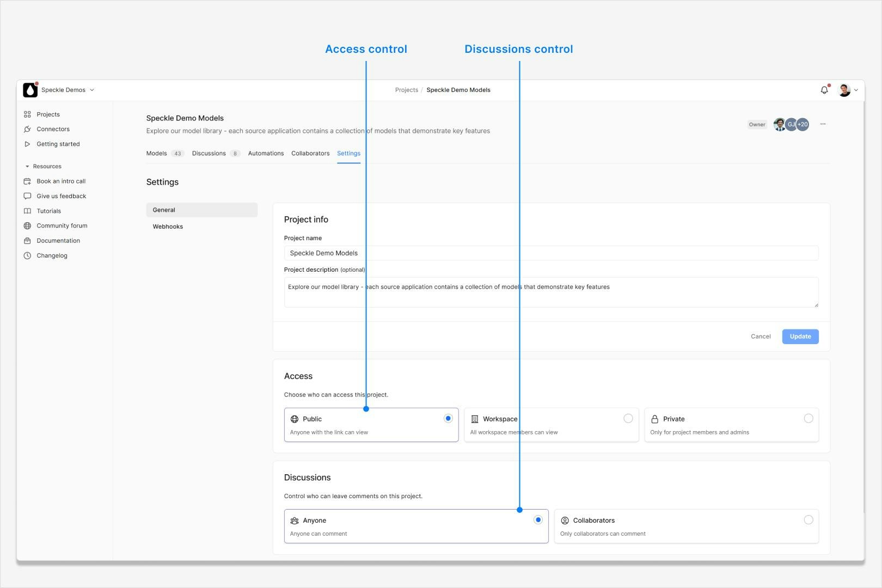
Task: Open Documentation link in sidebar
Action: pos(58,241)
